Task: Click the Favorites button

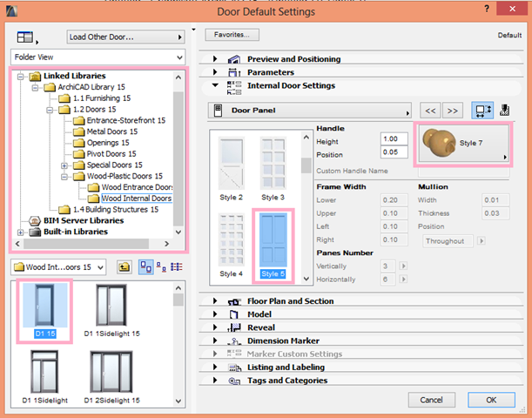Action: pyautogui.click(x=232, y=35)
